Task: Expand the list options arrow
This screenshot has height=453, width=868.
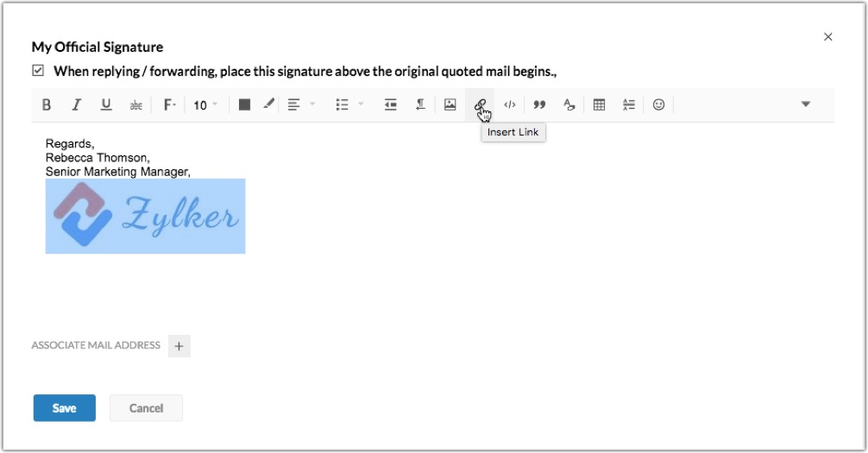Action: pyautogui.click(x=361, y=104)
